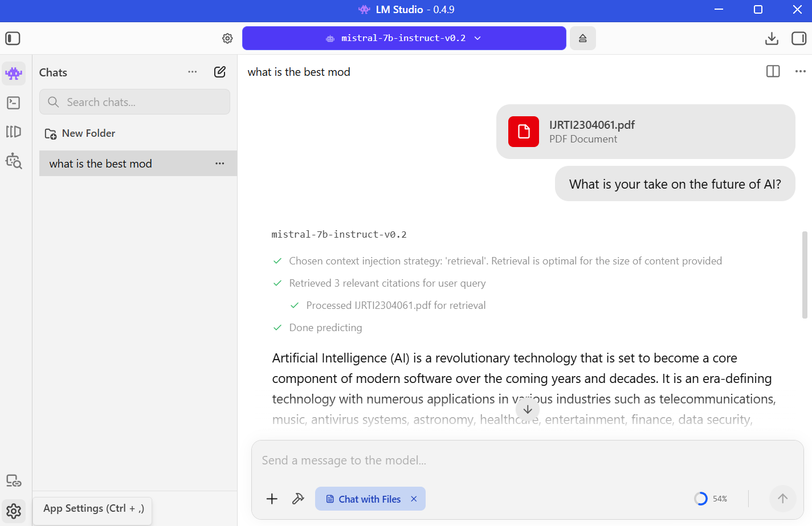Add an attachment with the plus icon
Screen dimensions: 812x526
tap(272, 499)
